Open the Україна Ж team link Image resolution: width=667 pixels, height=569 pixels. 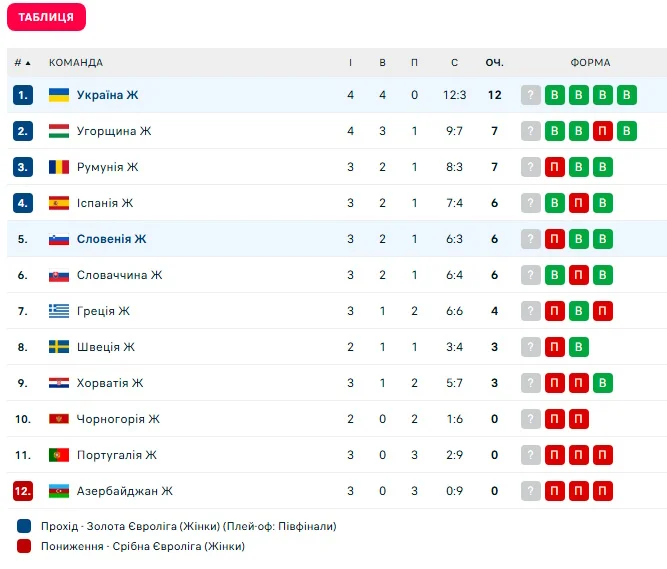pyautogui.click(x=107, y=95)
